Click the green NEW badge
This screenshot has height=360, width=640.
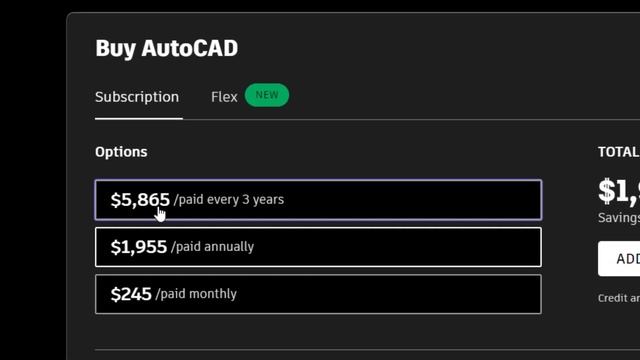coord(267,95)
